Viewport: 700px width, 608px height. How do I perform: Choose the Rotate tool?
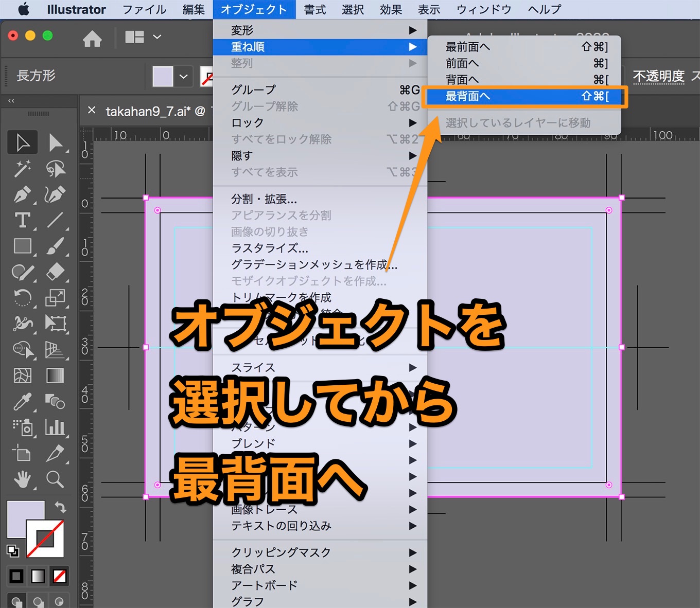[23, 297]
